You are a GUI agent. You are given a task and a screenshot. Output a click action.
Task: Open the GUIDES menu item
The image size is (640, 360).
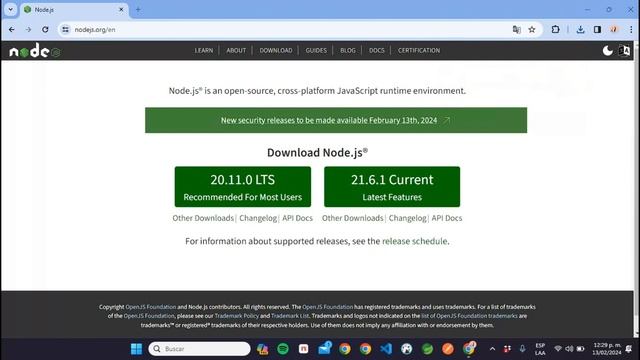(316, 51)
